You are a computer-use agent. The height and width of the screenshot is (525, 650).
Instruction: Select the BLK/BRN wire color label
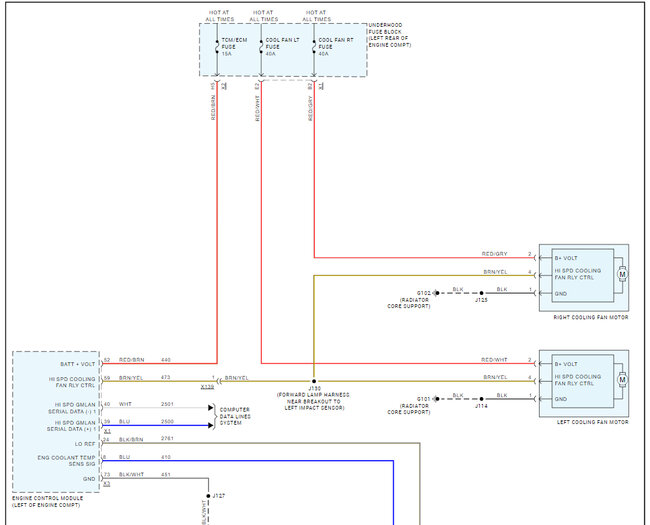131,439
